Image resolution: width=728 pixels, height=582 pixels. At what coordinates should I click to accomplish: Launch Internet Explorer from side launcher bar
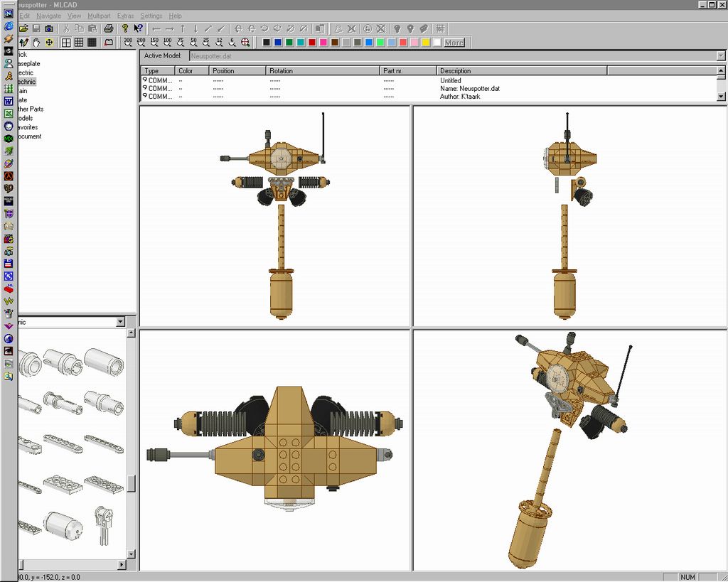[9, 26]
